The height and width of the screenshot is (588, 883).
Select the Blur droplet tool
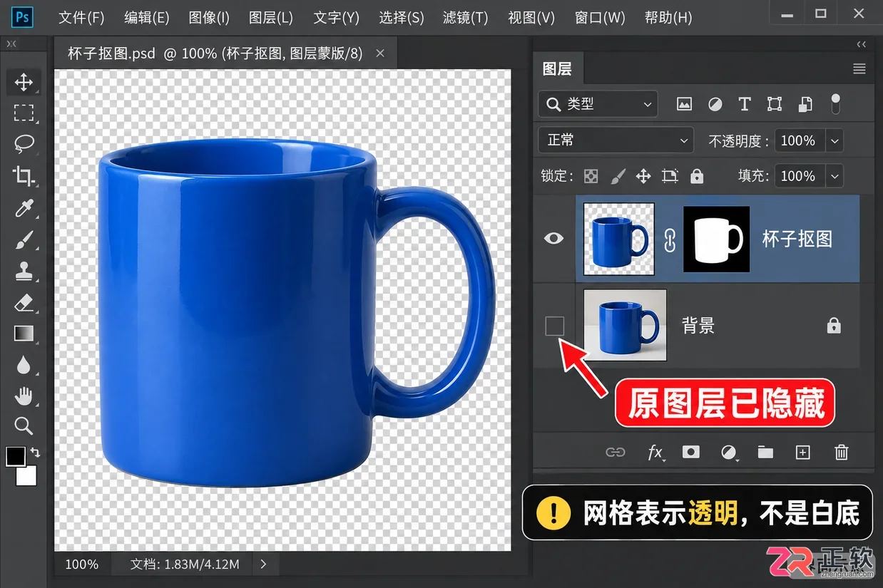click(x=24, y=365)
